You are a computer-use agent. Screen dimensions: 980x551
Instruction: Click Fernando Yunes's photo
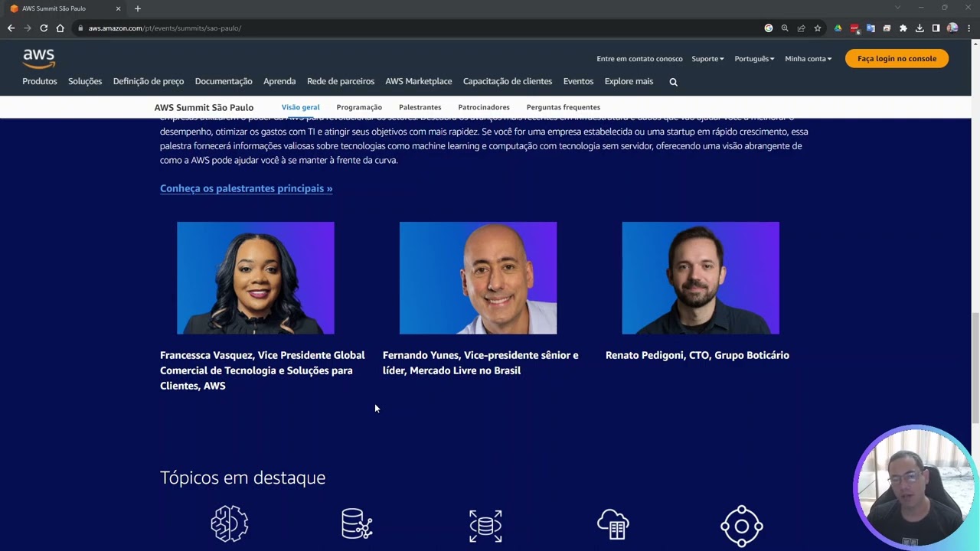coord(478,278)
